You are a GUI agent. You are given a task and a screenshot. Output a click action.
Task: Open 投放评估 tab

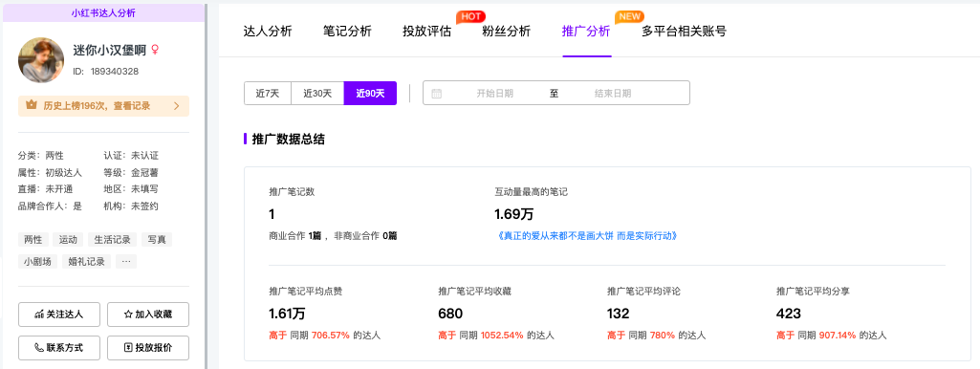click(x=426, y=32)
